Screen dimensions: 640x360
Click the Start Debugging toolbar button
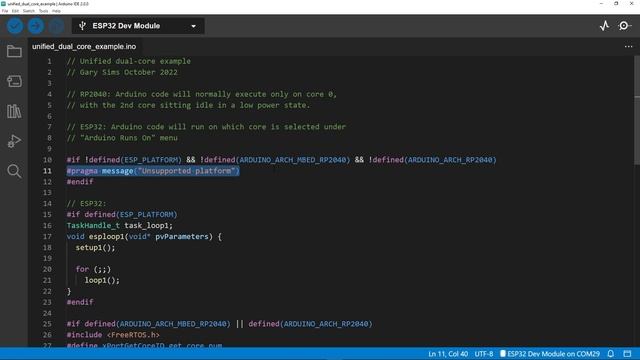tap(56, 26)
